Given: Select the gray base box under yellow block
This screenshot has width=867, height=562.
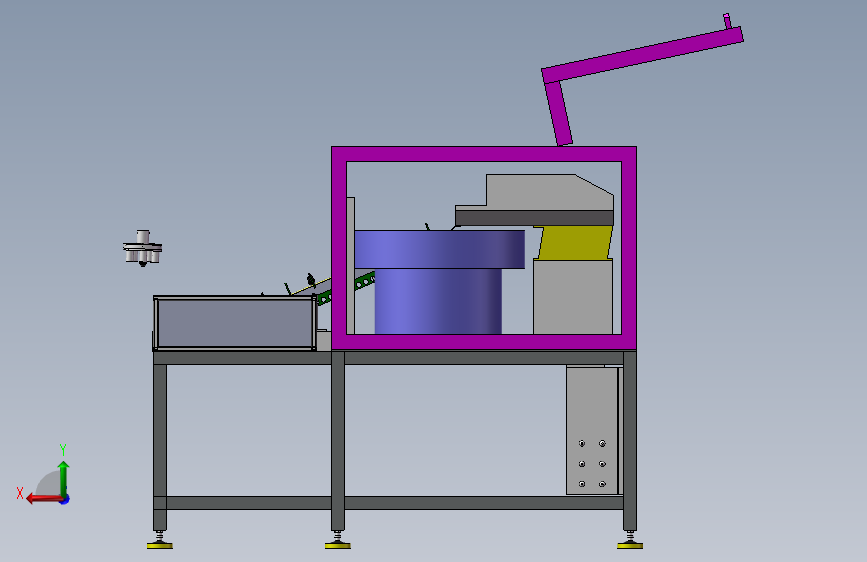Looking at the screenshot, I should (x=573, y=297).
